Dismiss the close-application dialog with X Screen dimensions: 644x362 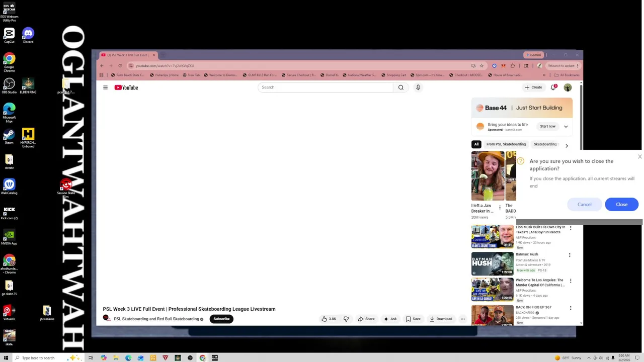pyautogui.click(x=639, y=157)
